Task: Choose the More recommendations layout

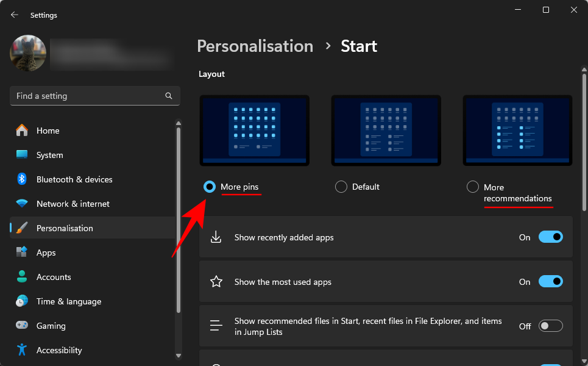Action: [473, 187]
